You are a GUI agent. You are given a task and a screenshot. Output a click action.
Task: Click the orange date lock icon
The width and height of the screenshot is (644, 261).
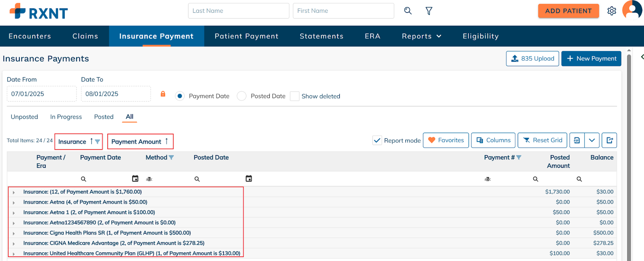[163, 94]
